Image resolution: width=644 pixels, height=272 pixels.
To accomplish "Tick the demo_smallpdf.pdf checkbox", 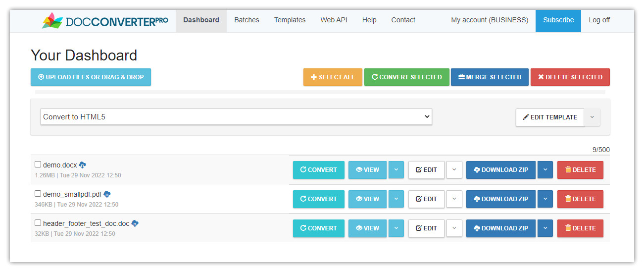I will tap(38, 194).
